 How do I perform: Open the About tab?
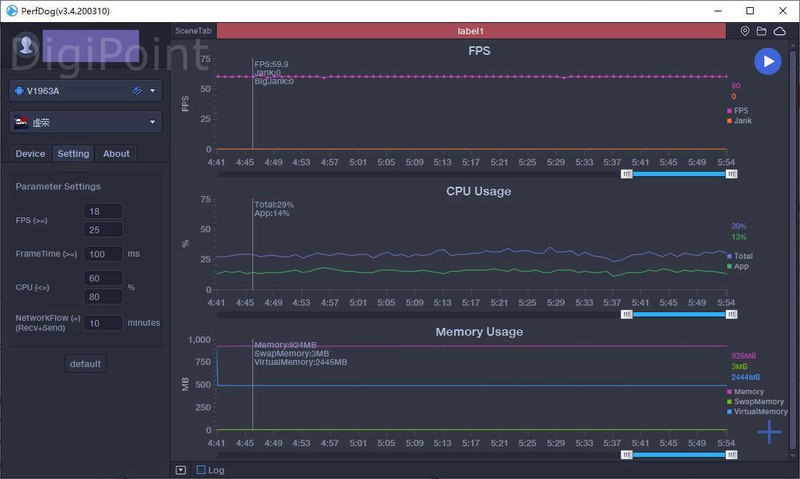(x=116, y=153)
